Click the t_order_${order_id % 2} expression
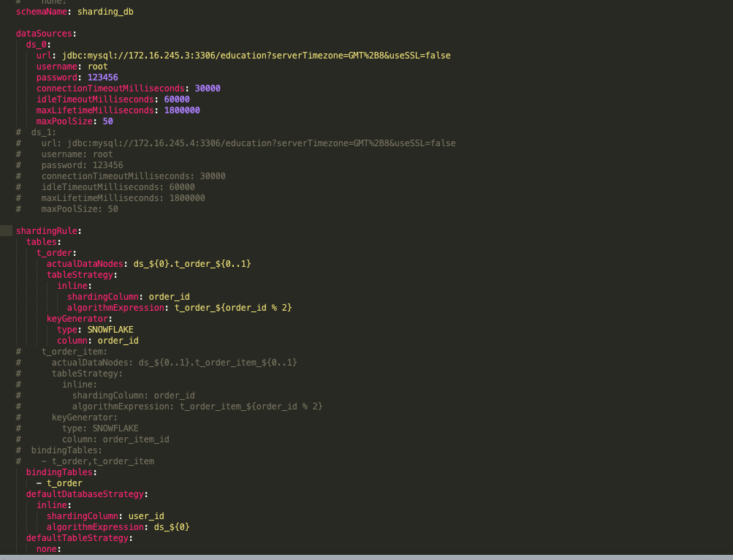Viewport: 733px width, 560px height. point(233,308)
